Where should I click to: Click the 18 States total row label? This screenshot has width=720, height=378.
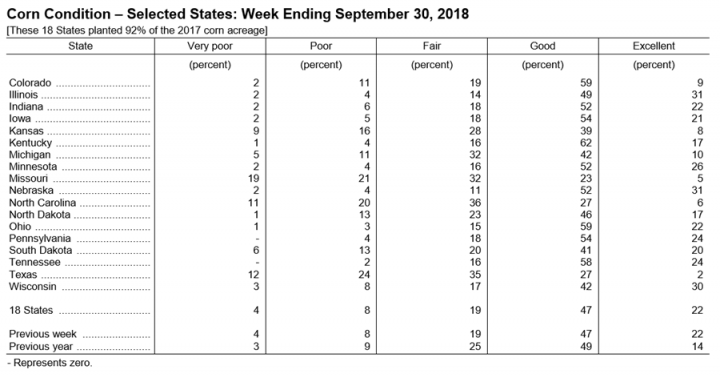point(31,310)
